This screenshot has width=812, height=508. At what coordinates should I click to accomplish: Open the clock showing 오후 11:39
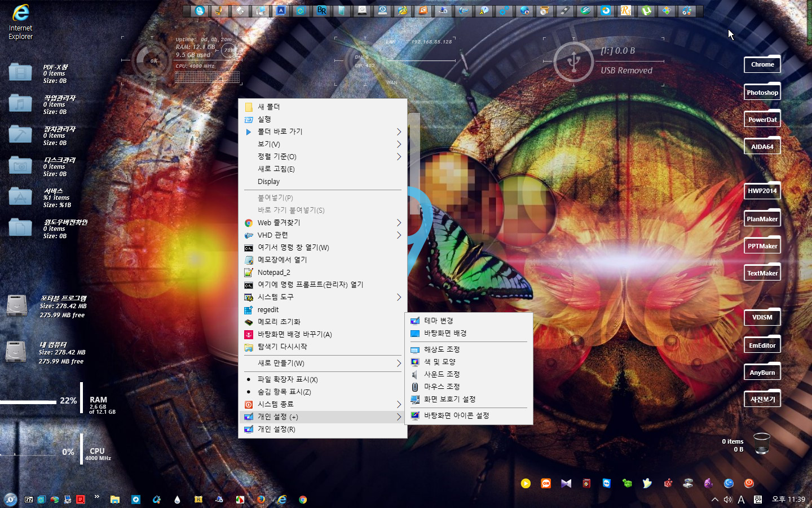click(788, 500)
